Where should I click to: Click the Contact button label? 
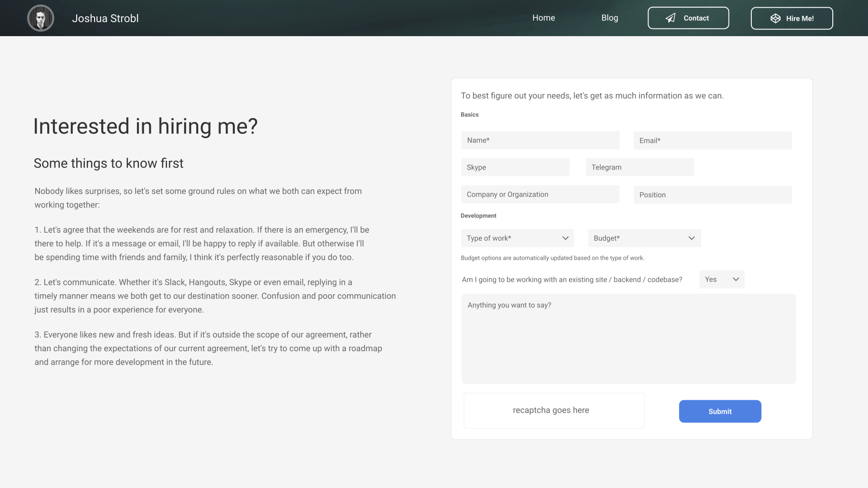(x=696, y=18)
